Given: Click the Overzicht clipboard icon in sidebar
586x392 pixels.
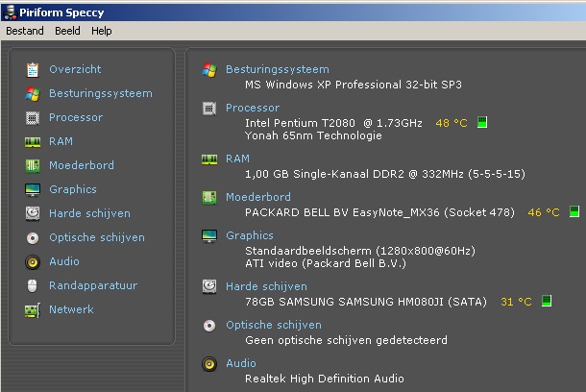Looking at the screenshot, I should pyautogui.click(x=33, y=69).
